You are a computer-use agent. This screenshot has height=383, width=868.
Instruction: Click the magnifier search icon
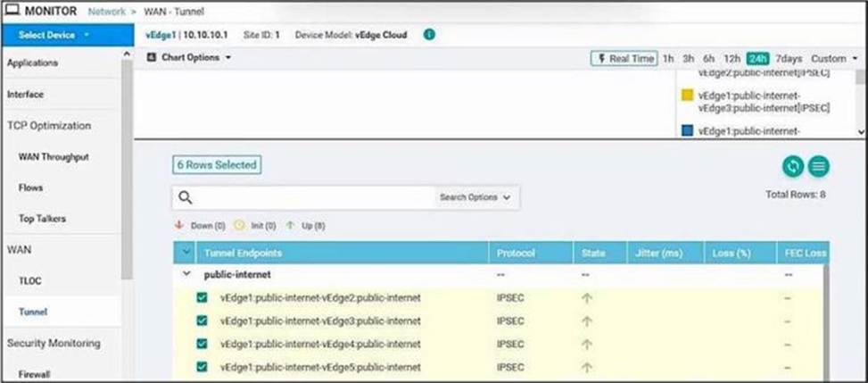point(186,197)
